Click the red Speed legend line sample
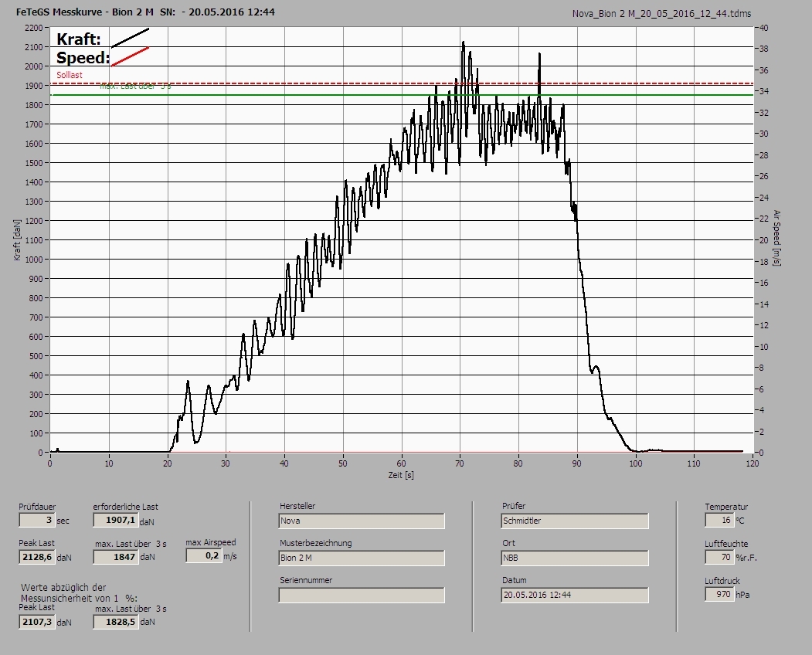This screenshot has height=655, width=812. tap(130, 57)
